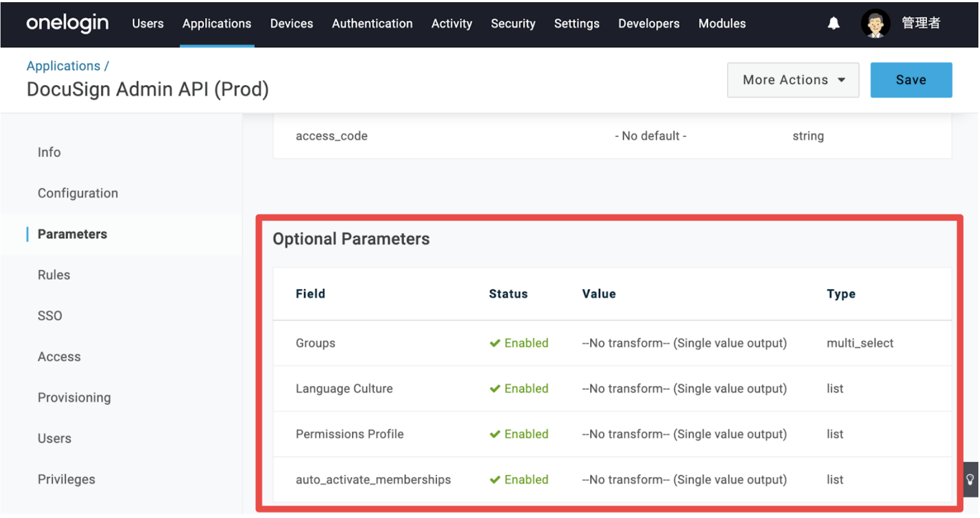Image resolution: width=980 pixels, height=518 pixels.
Task: Click the Optional Parameters heading
Action: coord(351,239)
